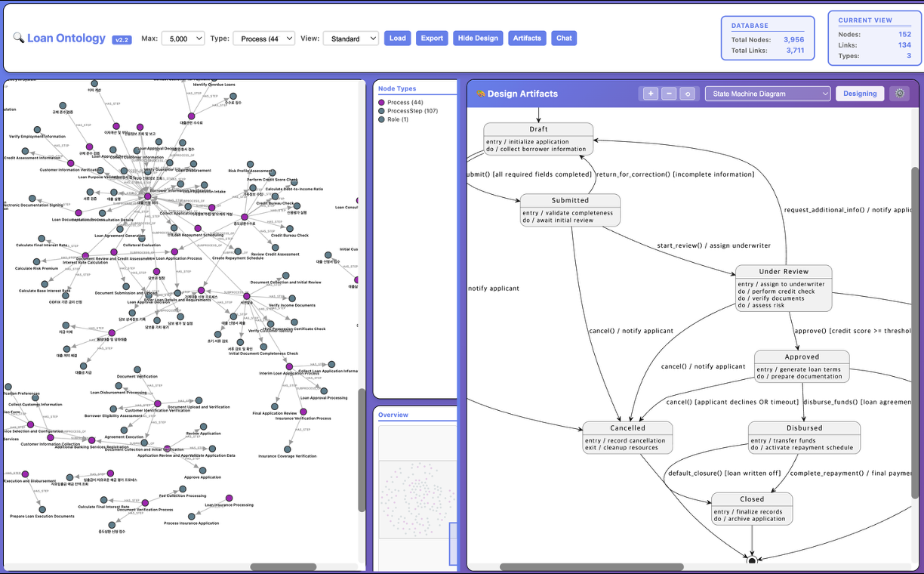This screenshot has width=924, height=574.
Task: Expand the Type filter dropdown
Action: pyautogui.click(x=263, y=39)
